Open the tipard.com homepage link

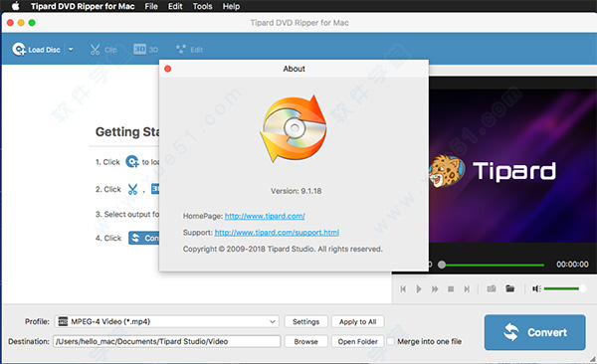(x=265, y=216)
